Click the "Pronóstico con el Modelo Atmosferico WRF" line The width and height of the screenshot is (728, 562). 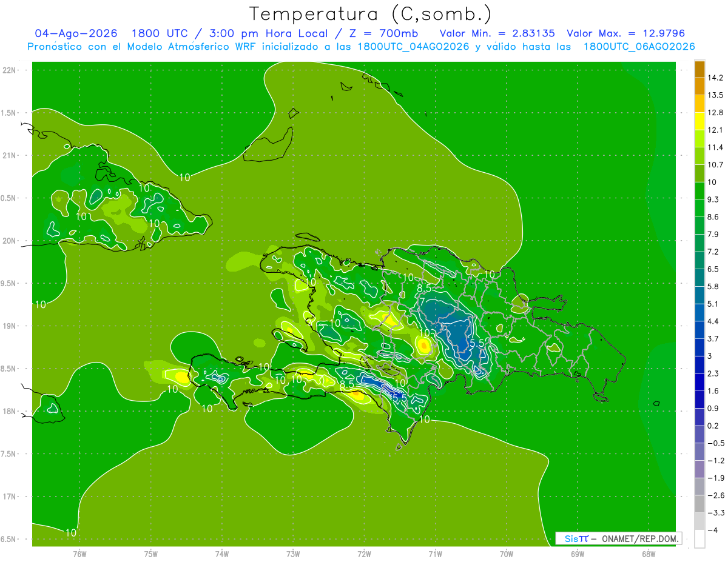point(143,47)
